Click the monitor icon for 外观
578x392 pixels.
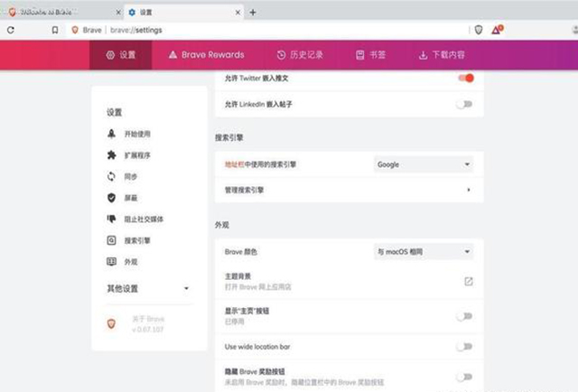[x=111, y=261]
